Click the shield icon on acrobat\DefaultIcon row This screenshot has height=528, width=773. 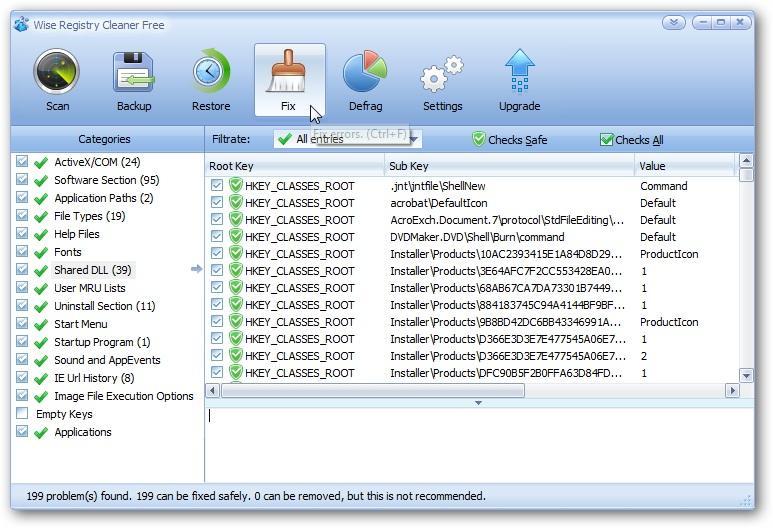coord(236,202)
